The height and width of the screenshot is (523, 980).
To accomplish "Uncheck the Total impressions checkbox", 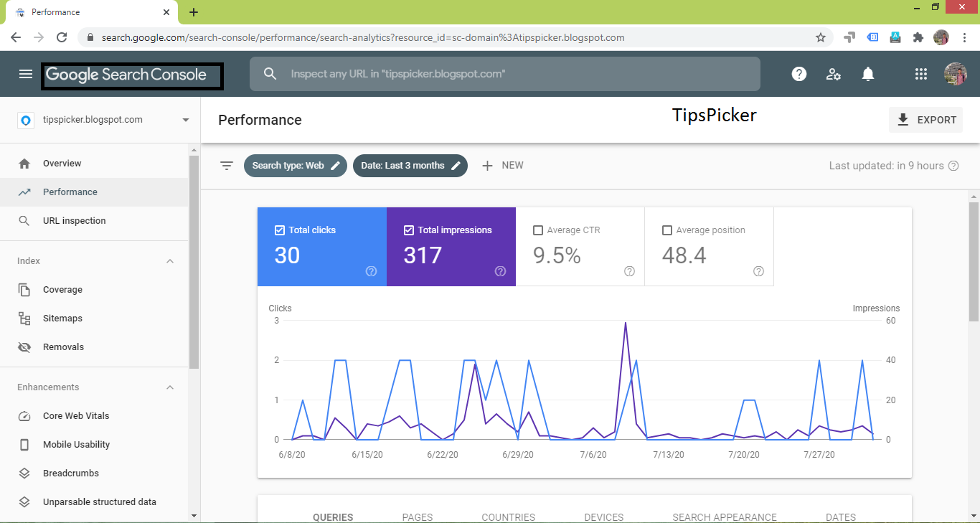I will point(409,230).
